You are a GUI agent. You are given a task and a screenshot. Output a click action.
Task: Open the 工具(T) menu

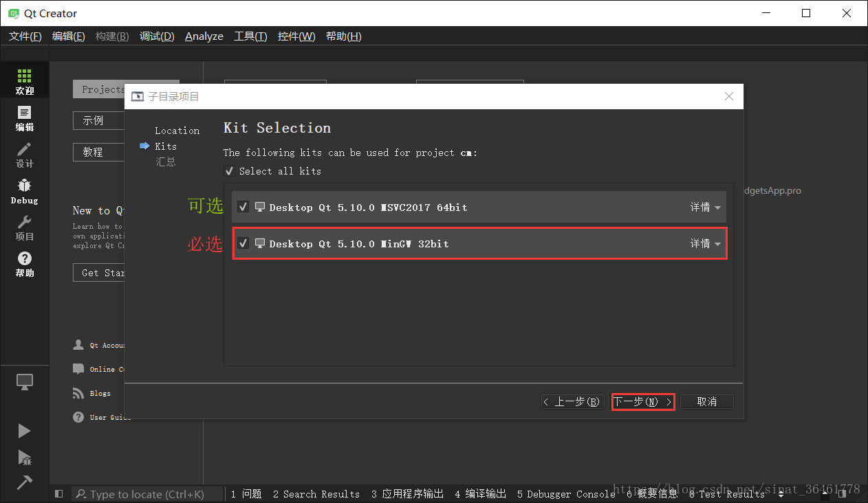[x=250, y=36]
